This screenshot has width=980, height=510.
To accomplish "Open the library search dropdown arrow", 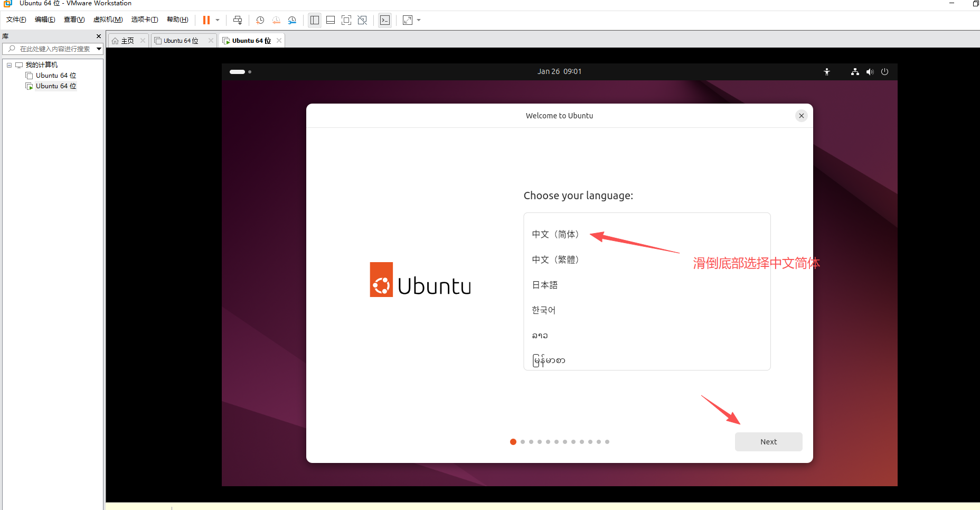I will coord(99,49).
